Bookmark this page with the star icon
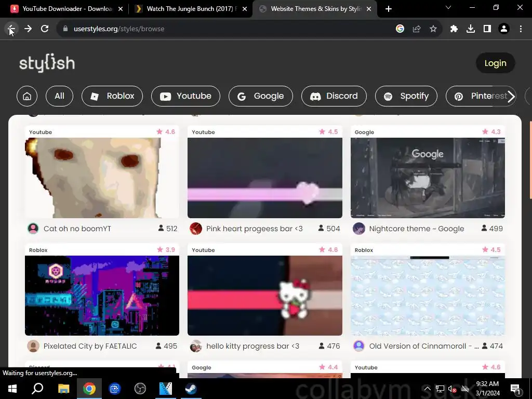 point(433,29)
